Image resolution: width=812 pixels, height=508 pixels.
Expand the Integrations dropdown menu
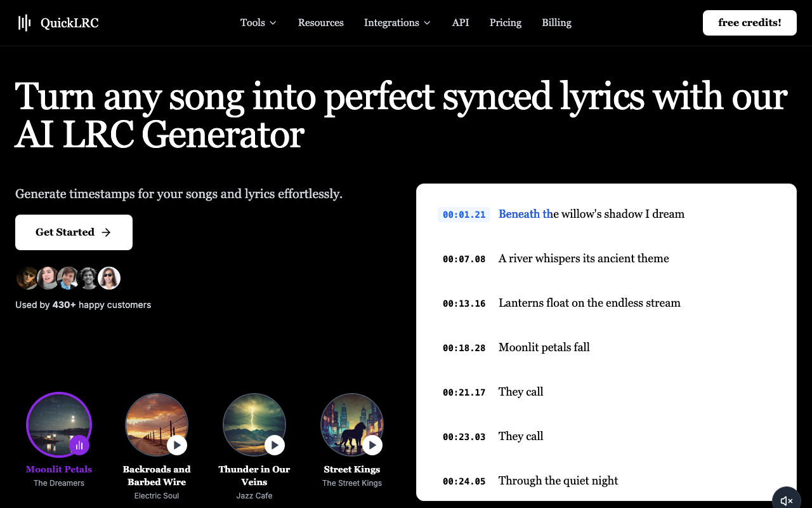[397, 23]
